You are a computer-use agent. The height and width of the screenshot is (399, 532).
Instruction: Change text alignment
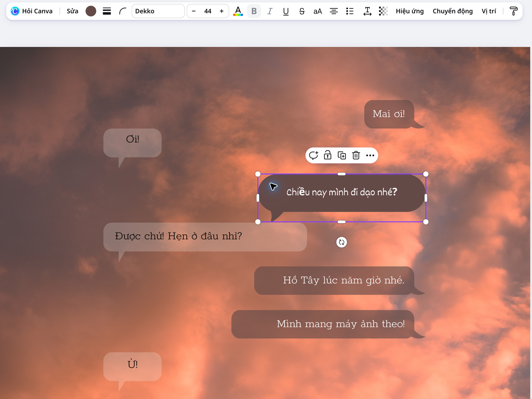point(334,11)
